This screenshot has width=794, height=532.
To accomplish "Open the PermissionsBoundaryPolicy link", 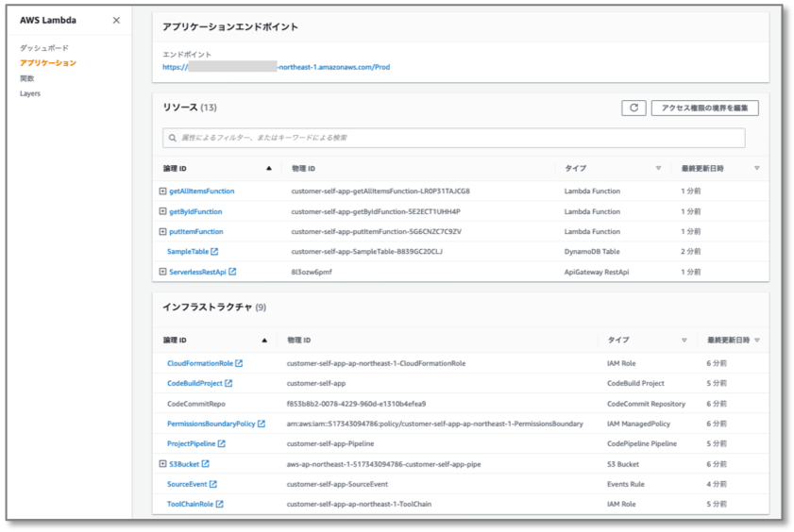I will (211, 424).
